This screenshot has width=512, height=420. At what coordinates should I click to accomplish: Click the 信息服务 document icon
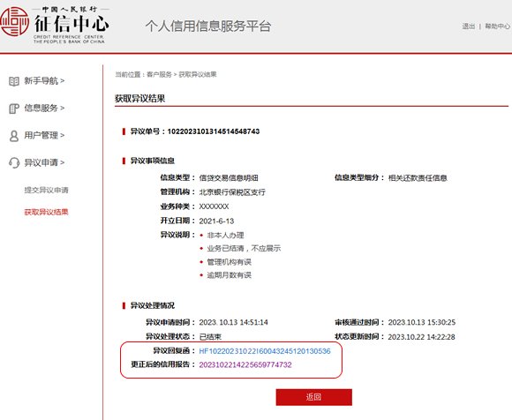(x=14, y=109)
